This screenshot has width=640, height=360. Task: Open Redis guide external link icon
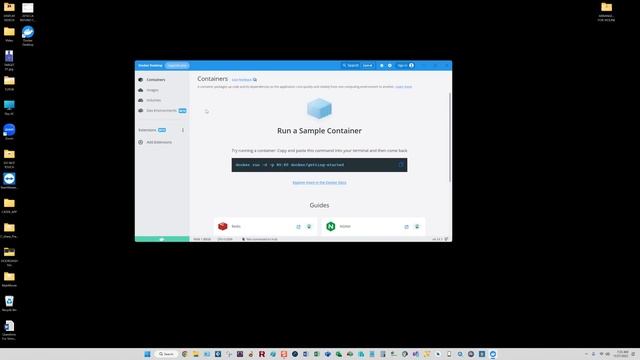(x=298, y=227)
